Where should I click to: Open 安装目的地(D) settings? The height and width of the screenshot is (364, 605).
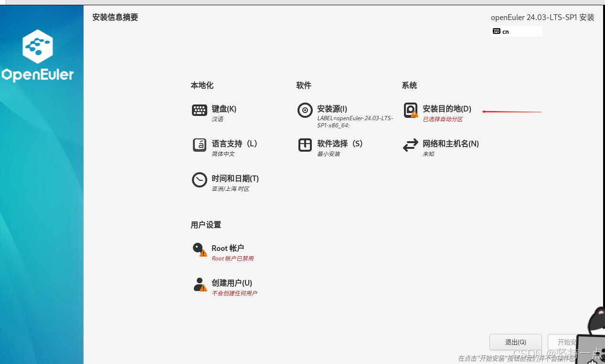(x=447, y=109)
